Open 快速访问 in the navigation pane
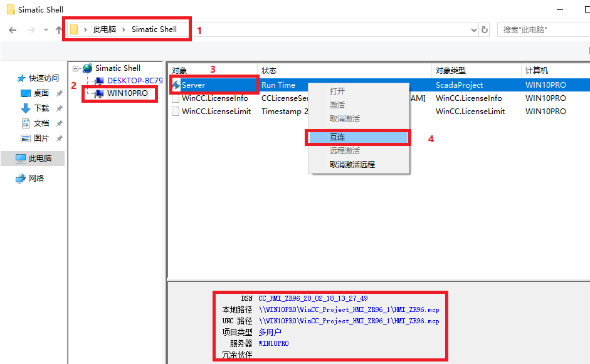This screenshot has width=590, height=364. pyautogui.click(x=44, y=78)
